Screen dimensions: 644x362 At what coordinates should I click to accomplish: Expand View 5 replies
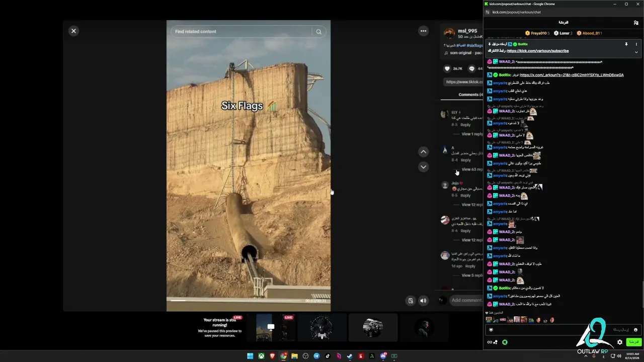(x=472, y=276)
